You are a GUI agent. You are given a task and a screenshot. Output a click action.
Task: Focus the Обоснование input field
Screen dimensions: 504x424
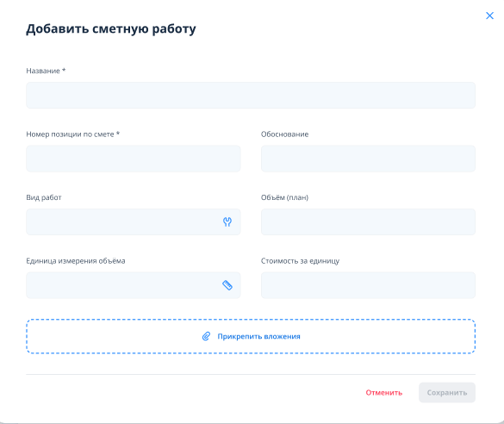368,159
